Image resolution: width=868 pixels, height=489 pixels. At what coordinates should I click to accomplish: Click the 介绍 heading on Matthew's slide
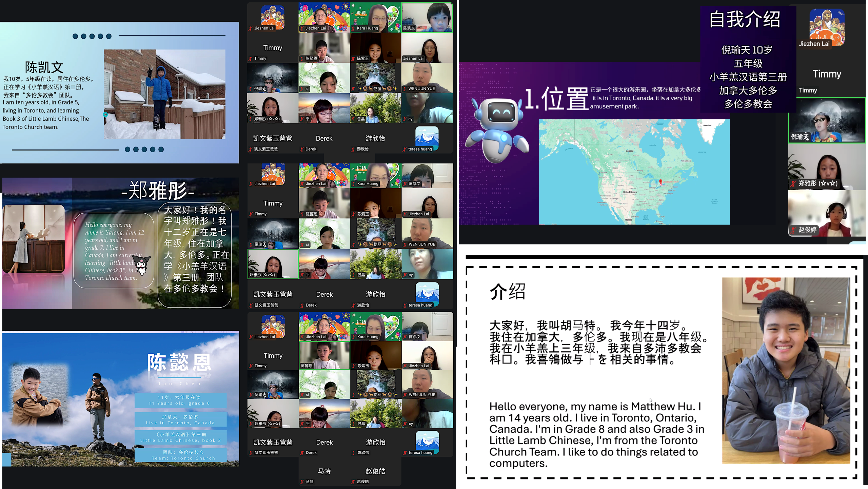coord(507,292)
